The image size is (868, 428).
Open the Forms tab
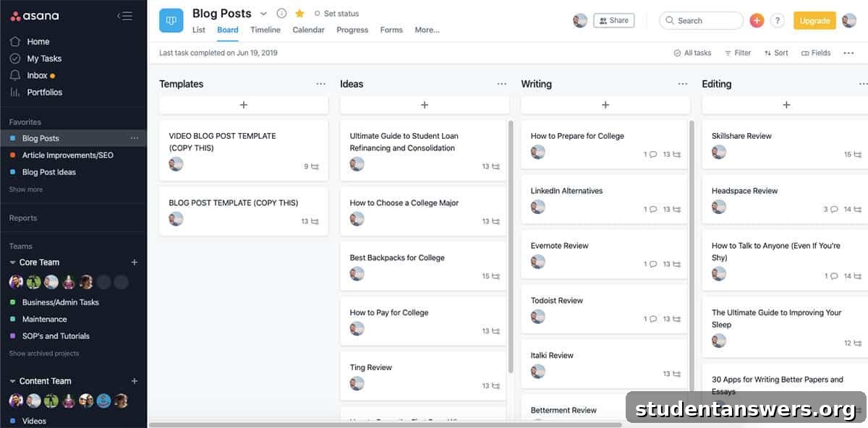(391, 30)
